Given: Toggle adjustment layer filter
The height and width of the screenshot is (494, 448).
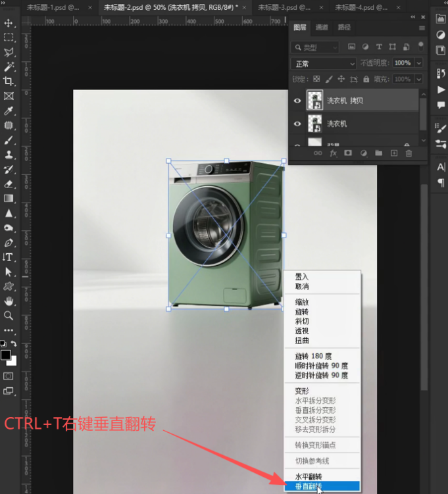Looking at the screenshot, I should click(365, 47).
